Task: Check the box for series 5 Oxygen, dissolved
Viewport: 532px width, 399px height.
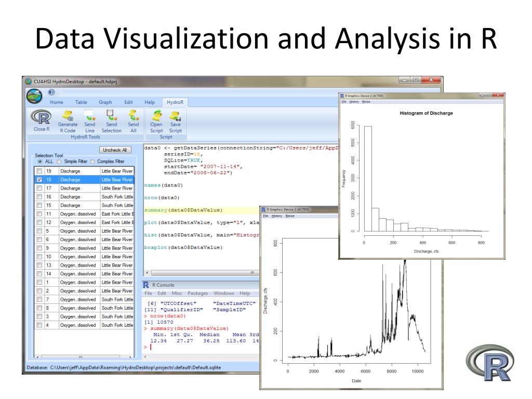Action: (39, 231)
